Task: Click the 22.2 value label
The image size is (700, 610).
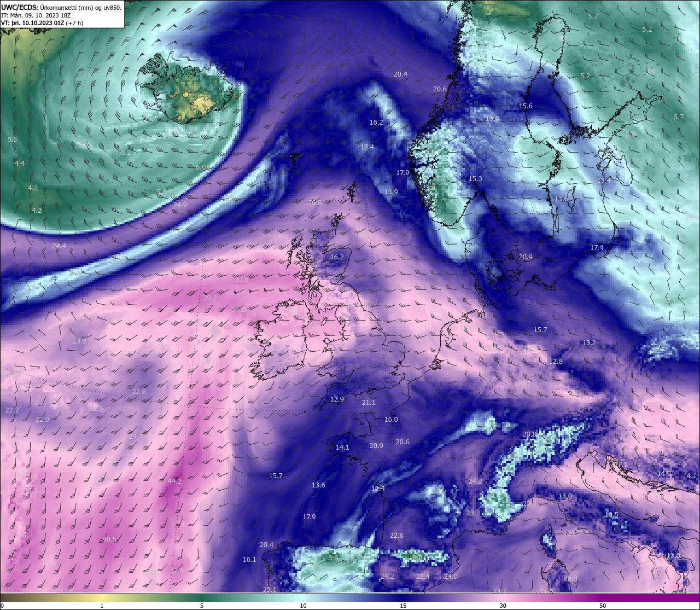Action: pyautogui.click(x=12, y=410)
